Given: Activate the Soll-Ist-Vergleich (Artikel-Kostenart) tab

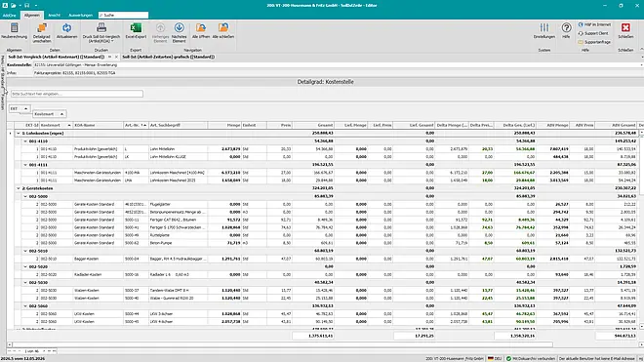Looking at the screenshot, I should click(57, 57).
